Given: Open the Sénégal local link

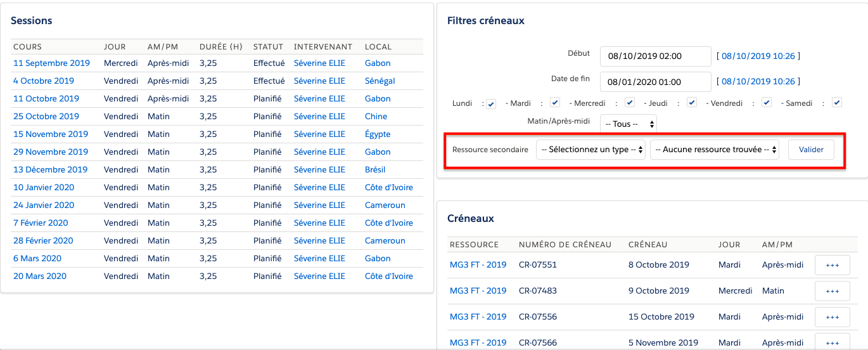Looking at the screenshot, I should tap(380, 81).
